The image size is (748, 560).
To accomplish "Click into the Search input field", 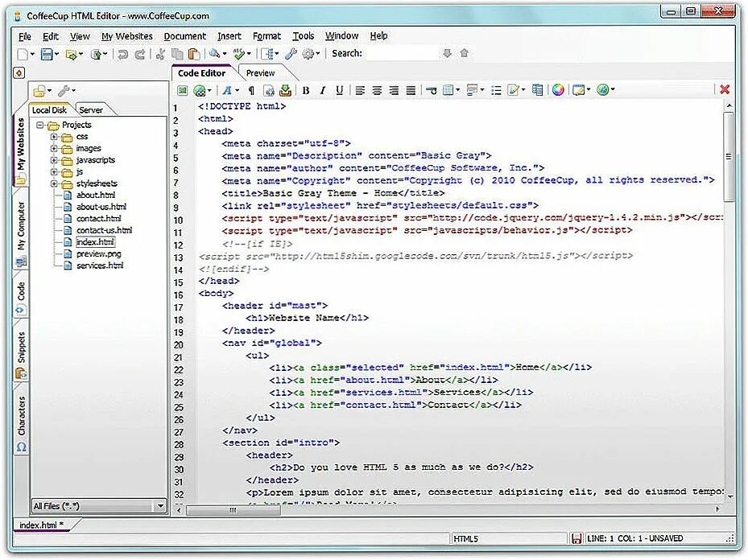I will point(403,53).
